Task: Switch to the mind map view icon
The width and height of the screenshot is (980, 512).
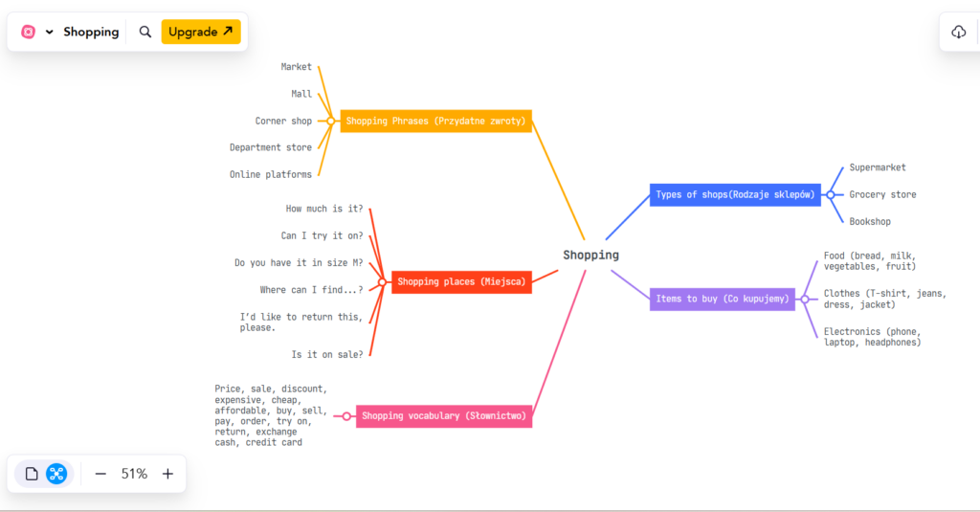Action: [56, 474]
